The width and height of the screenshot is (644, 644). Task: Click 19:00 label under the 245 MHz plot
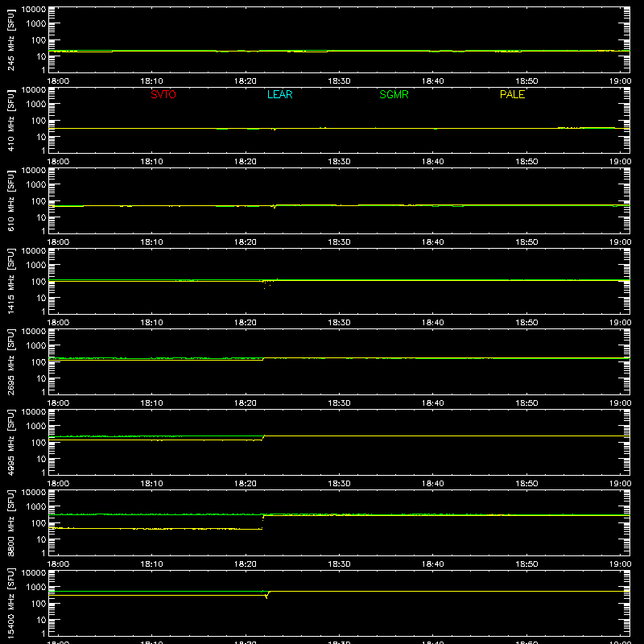tap(620, 81)
